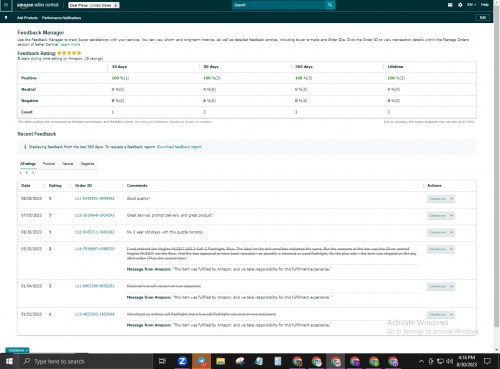This screenshot has width=500, height=369.
Task: Launch Zoom from the taskbar
Action: pos(182,361)
